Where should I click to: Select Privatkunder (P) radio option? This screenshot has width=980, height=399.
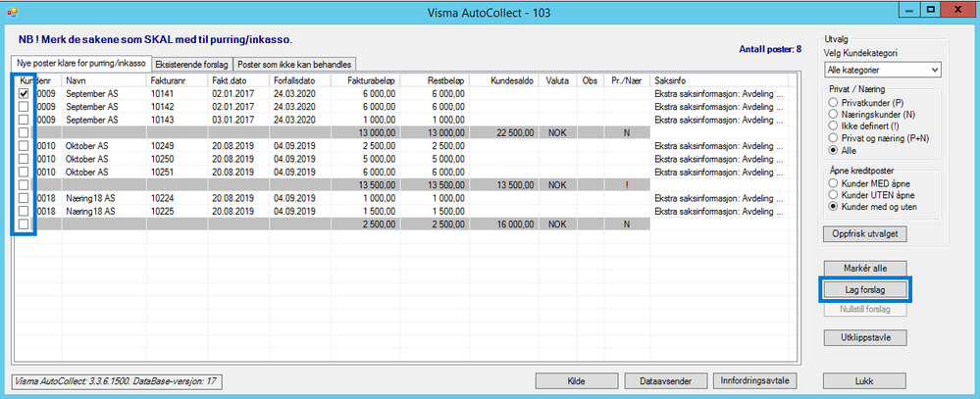point(833,102)
